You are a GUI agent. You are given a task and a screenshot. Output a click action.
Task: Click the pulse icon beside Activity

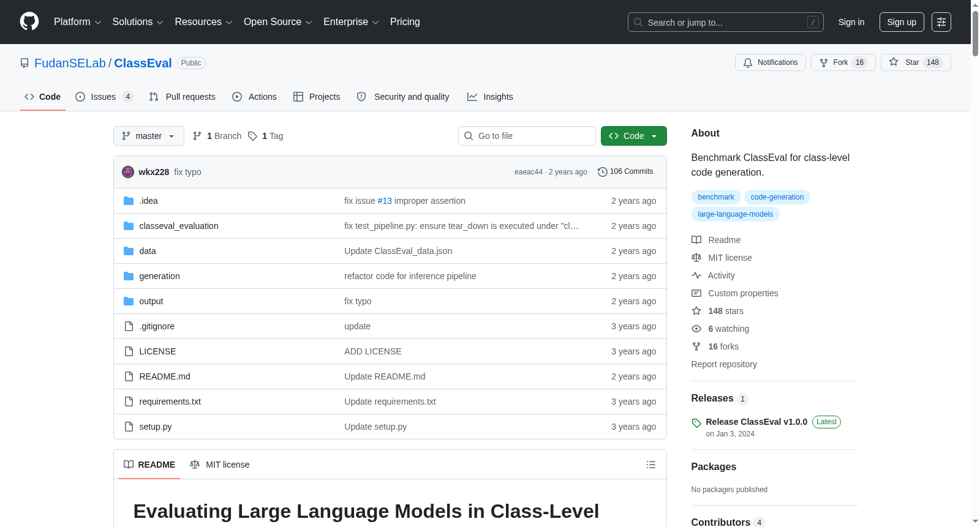(x=696, y=275)
